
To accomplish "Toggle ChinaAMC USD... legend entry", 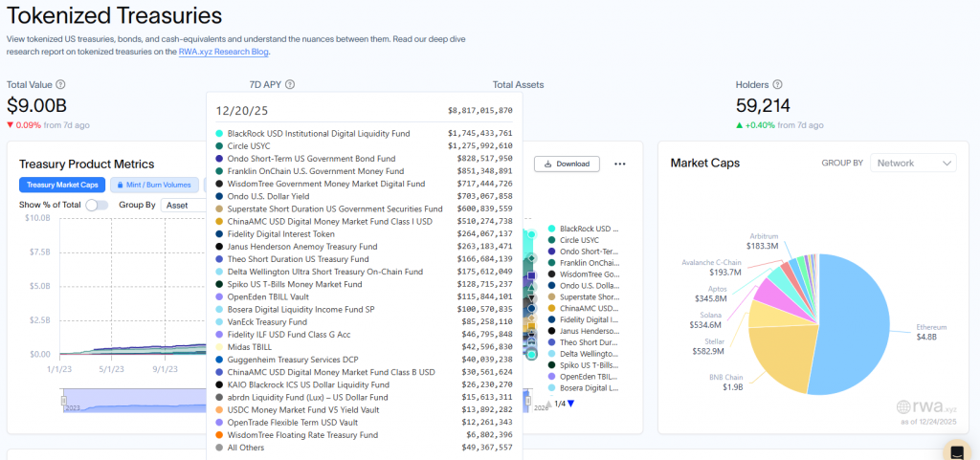I will pyautogui.click(x=583, y=308).
